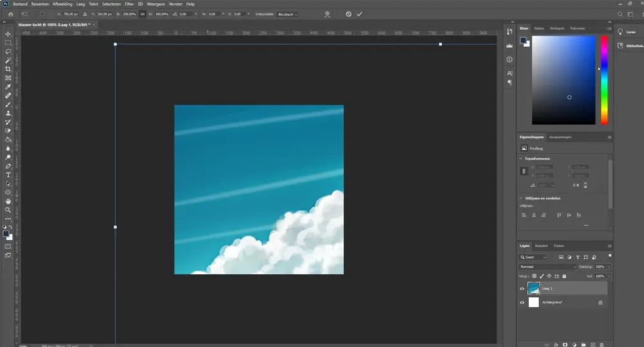This screenshot has width=644, height=347.
Task: Select the Brush tool
Action: [8, 104]
